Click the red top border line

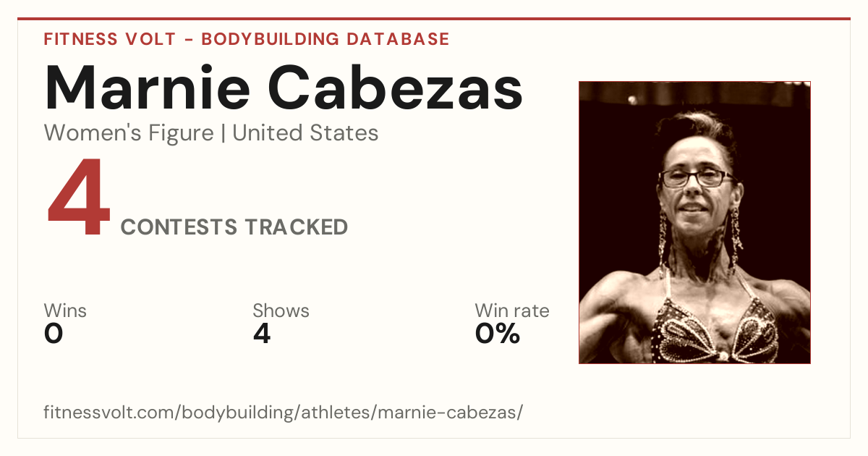coord(434,19)
